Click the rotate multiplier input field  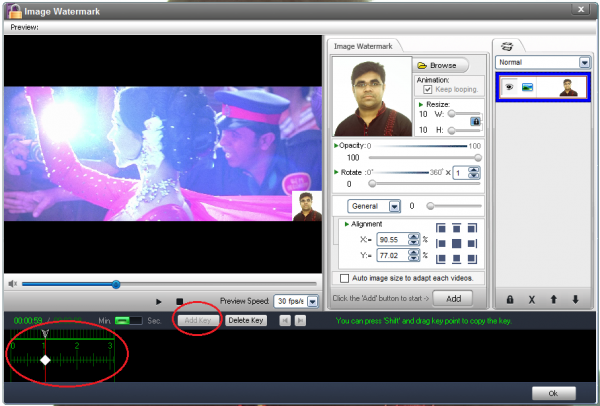pyautogui.click(x=461, y=173)
